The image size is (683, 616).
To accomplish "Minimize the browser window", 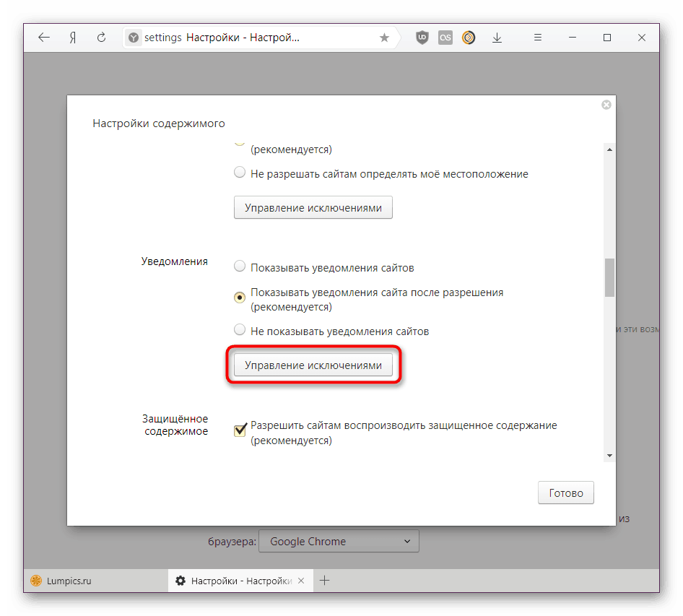I will pyautogui.click(x=573, y=38).
